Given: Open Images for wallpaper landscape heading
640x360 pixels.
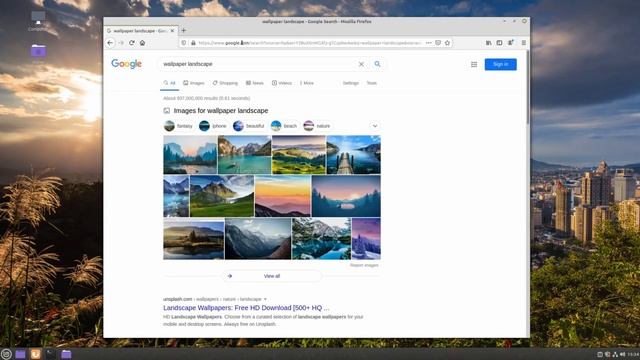Looking at the screenshot, I should 221,111.
